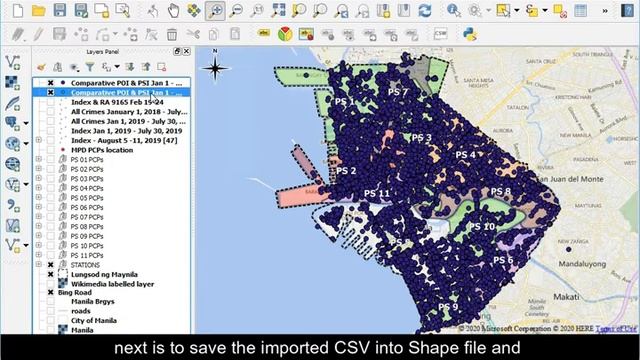Viewport: 640px width, 360px height.
Task: Open the CSW MetaSearch catalog icon
Action: click(440, 34)
